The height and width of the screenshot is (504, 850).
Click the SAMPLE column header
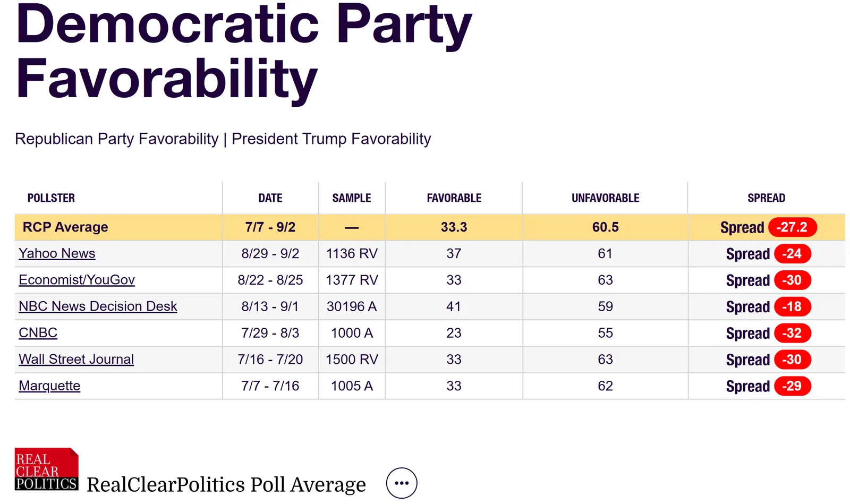coord(352,198)
